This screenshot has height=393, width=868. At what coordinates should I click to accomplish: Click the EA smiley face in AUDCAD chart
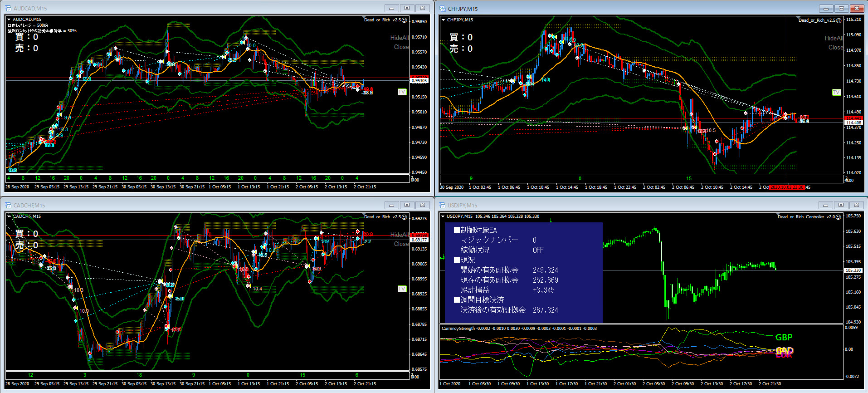405,20
